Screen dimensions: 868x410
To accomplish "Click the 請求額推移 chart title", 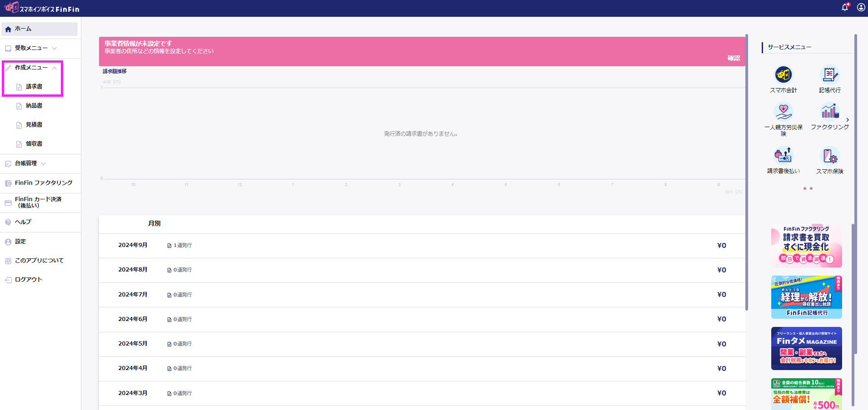I will 114,71.
